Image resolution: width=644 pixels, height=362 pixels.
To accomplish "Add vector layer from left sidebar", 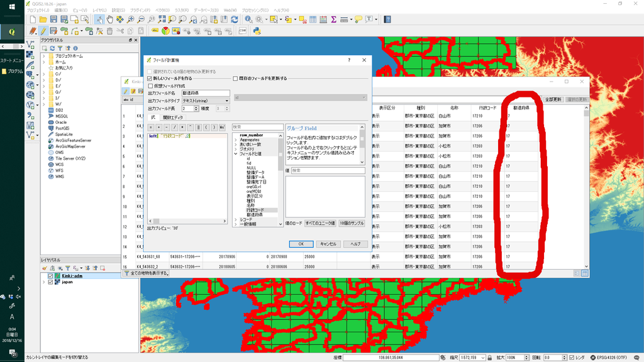I will pos(30,45).
